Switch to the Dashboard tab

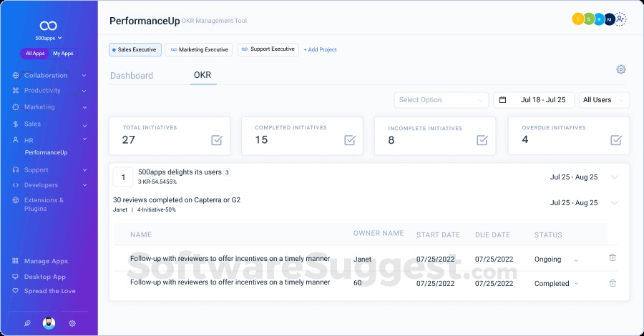pyautogui.click(x=132, y=76)
